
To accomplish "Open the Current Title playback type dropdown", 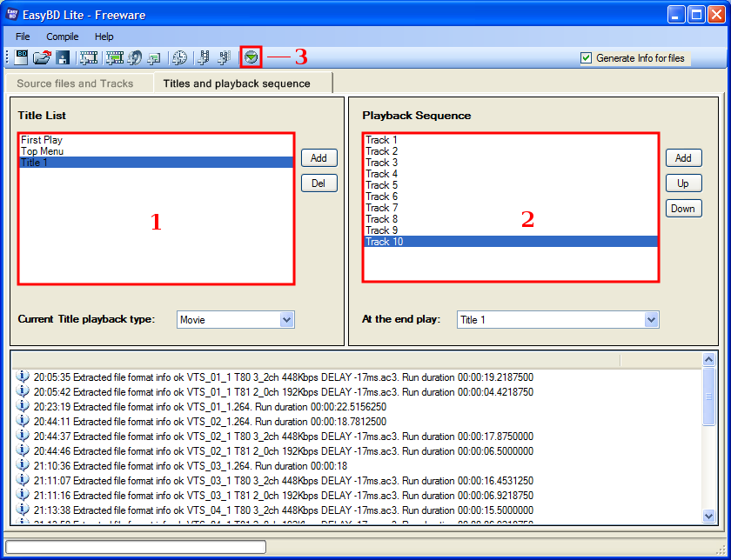I will pos(286,320).
